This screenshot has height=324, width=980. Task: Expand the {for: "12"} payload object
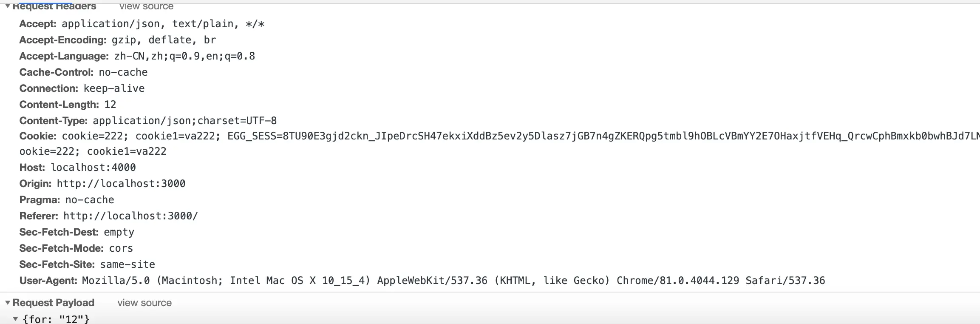pos(15,319)
